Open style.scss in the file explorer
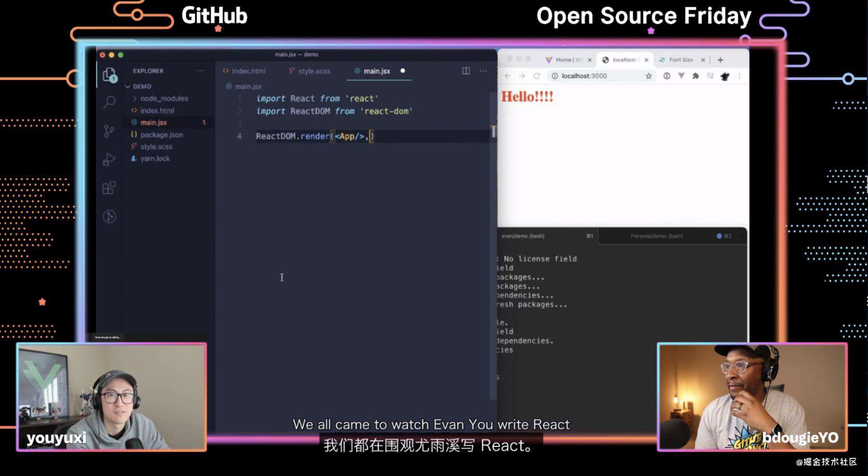 pos(156,147)
